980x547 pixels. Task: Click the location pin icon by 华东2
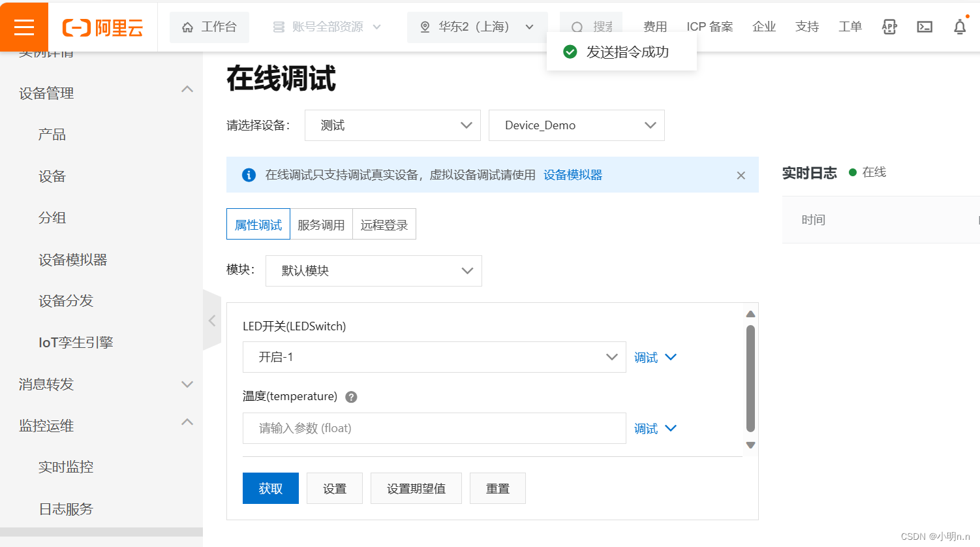pyautogui.click(x=425, y=27)
